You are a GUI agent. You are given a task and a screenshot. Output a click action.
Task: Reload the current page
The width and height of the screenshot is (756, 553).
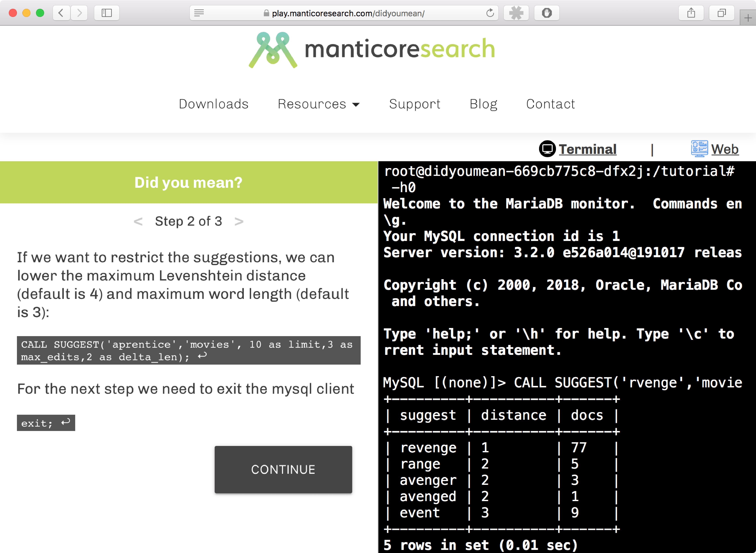pyautogui.click(x=490, y=13)
